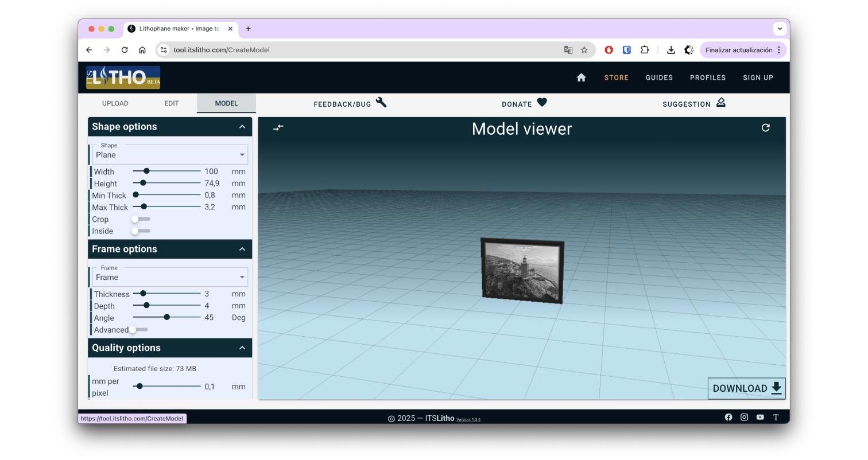Open the GUIDES page
This screenshot has width=868, height=460.
659,77
